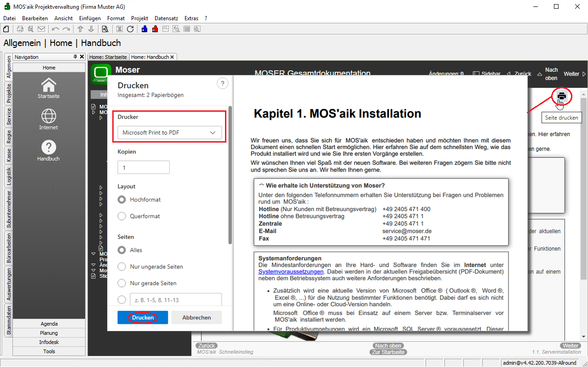Click the document search toolbar icon
The width and height of the screenshot is (588, 367).
point(105,29)
